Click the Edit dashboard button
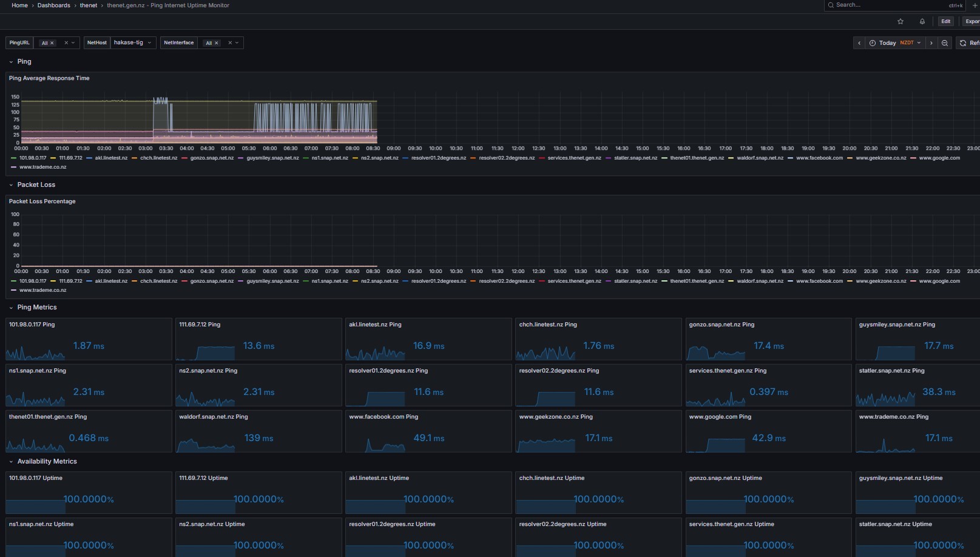980x557 pixels. pyautogui.click(x=945, y=21)
